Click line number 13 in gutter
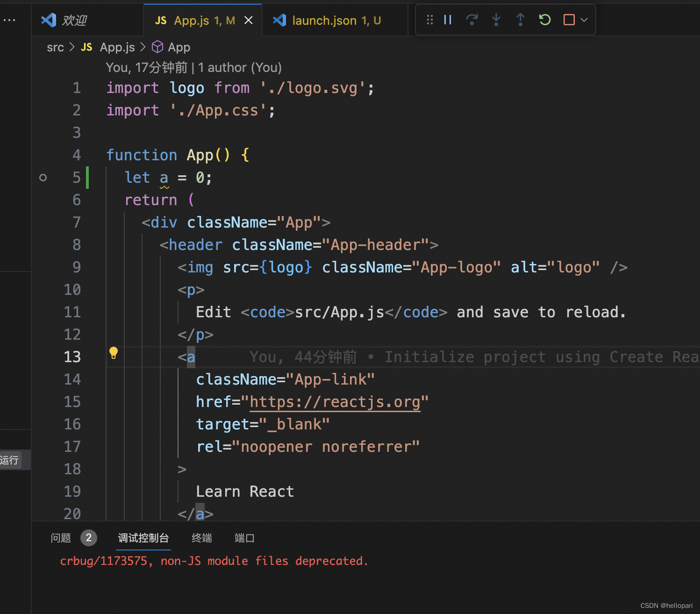 tap(72, 357)
